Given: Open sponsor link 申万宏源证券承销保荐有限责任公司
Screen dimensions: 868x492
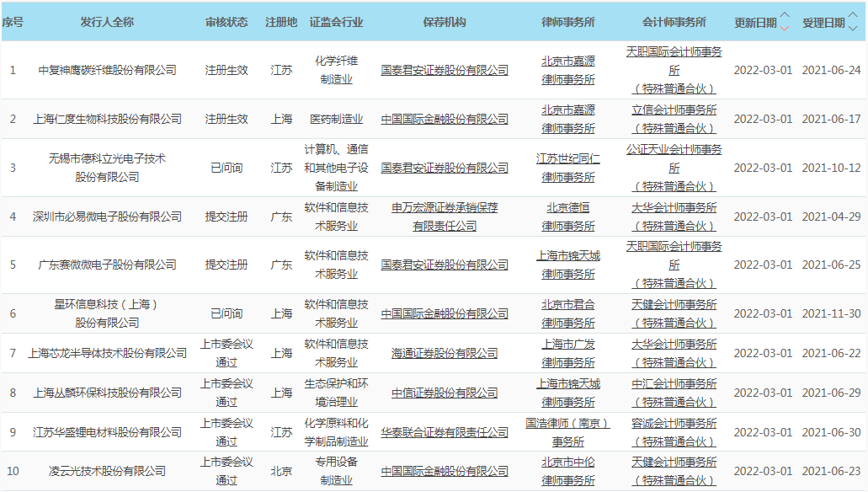Looking at the screenshot, I should point(445,217).
